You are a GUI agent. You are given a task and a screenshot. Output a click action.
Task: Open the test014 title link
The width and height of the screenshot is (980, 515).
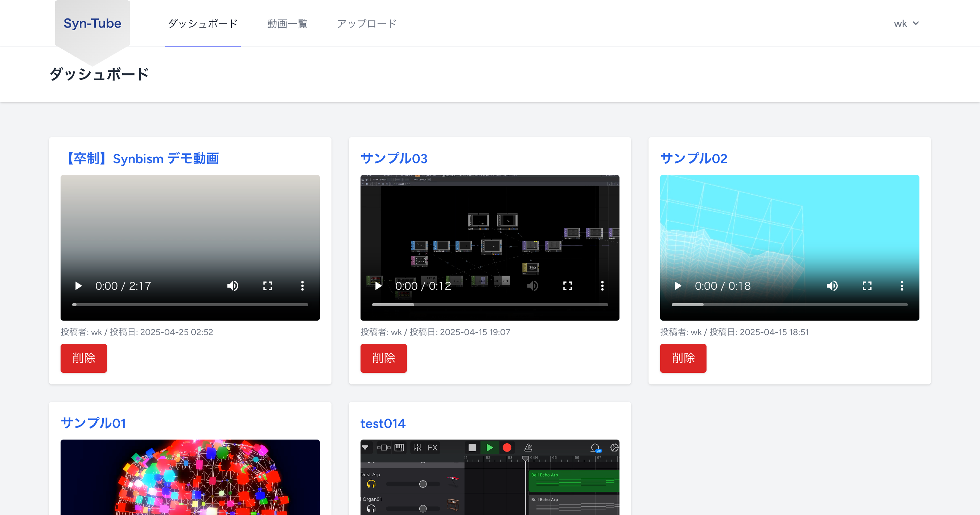click(383, 423)
